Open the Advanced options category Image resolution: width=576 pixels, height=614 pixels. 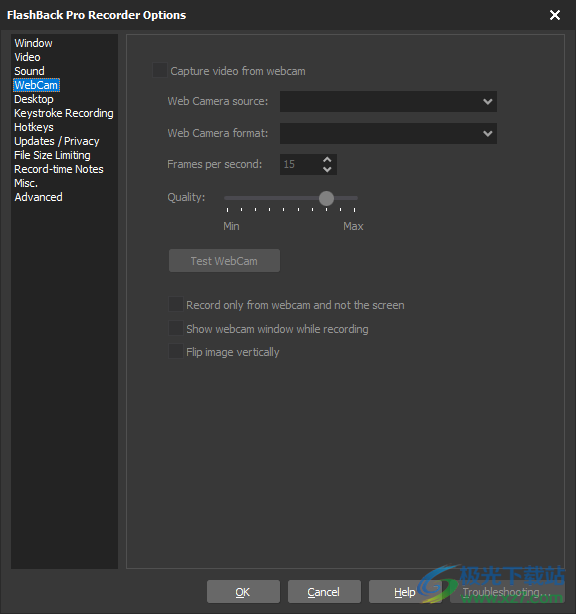(38, 197)
